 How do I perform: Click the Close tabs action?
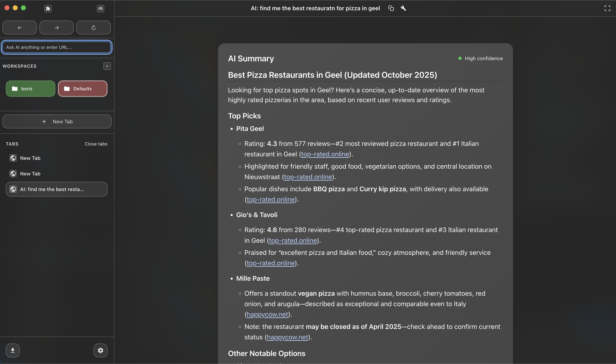pos(96,144)
